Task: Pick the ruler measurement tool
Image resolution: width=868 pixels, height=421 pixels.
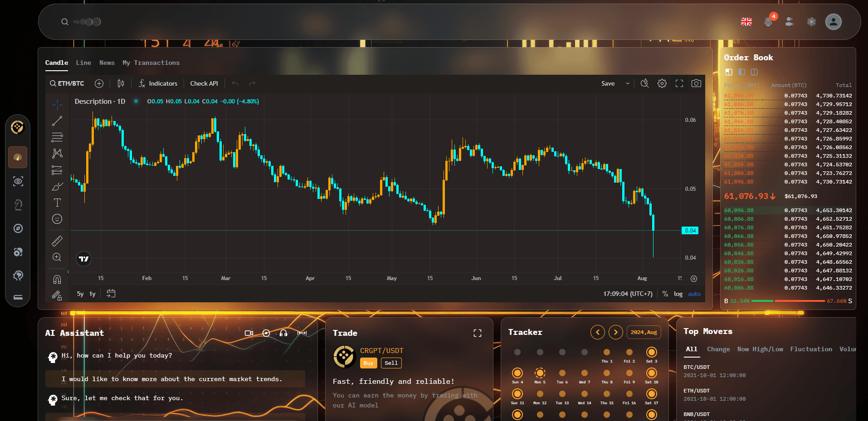Action: point(57,240)
